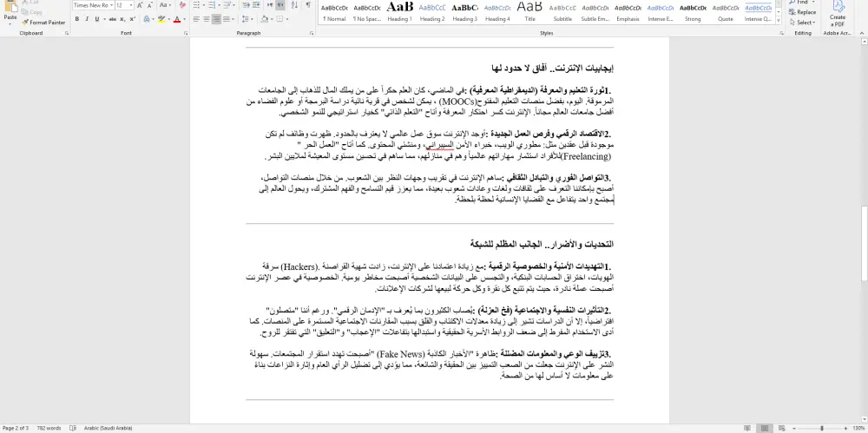Click the zoom slider
Viewport: 868px width, 433px height.
821,428
